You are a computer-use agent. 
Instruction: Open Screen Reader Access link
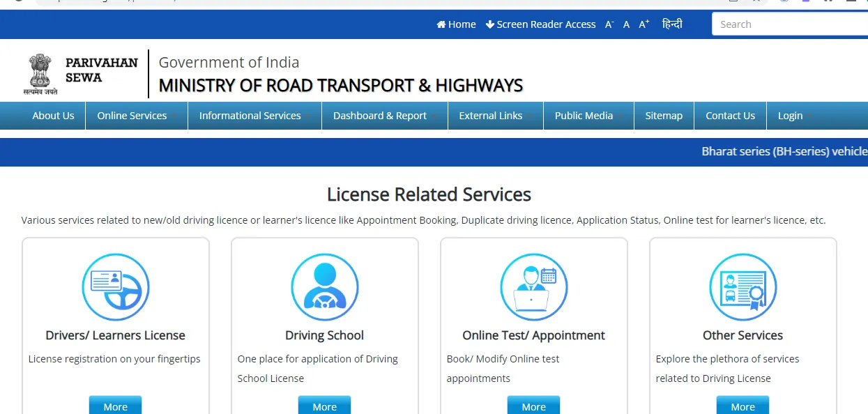(541, 24)
